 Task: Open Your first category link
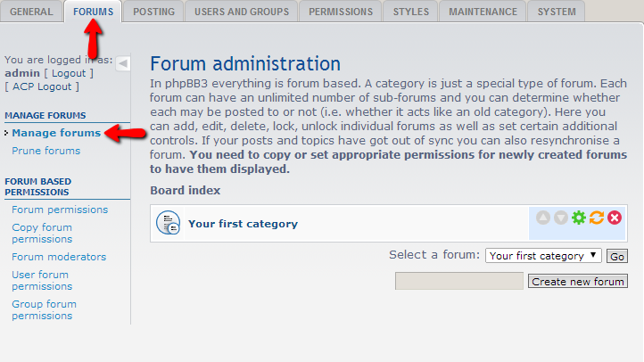coord(243,224)
